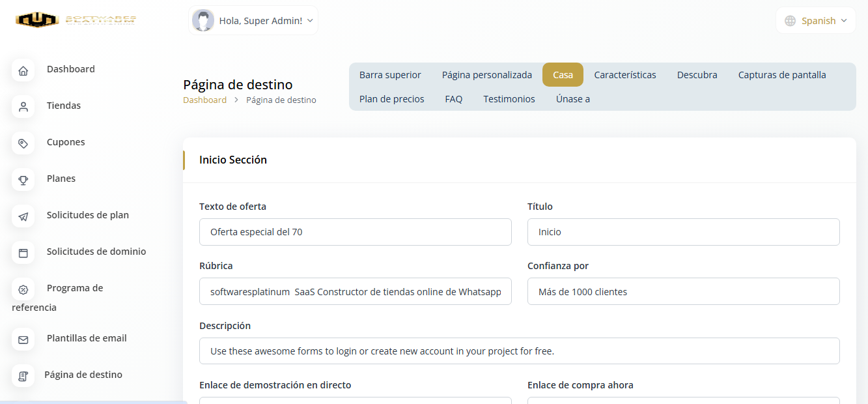Image resolution: width=868 pixels, height=404 pixels.
Task: Open the Super Admin user dropdown
Action: [x=253, y=21]
